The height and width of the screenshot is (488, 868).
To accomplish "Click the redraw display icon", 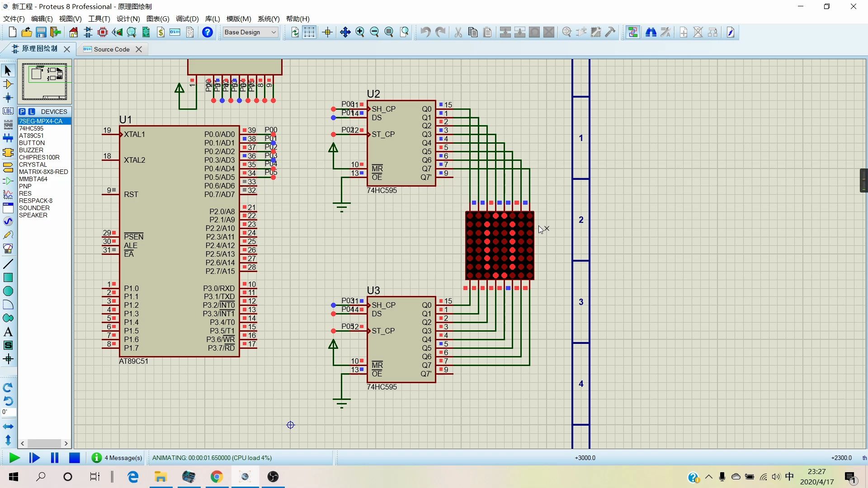I will [295, 32].
